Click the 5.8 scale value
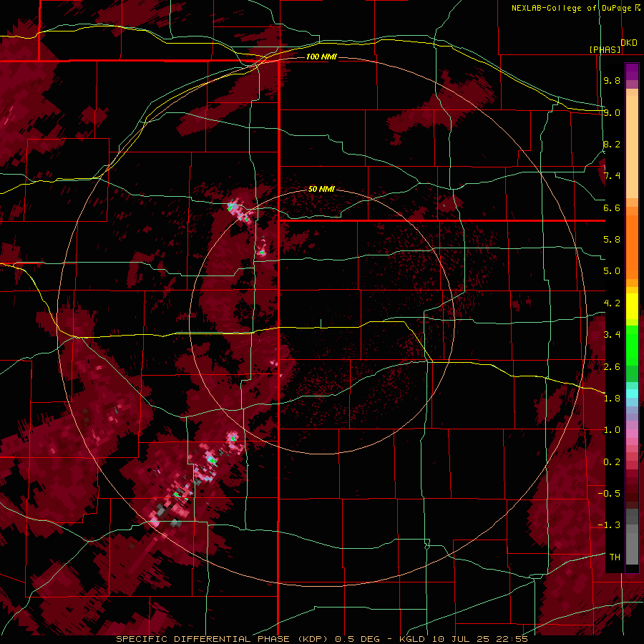Viewport: 644px width, 644px height. (x=612, y=240)
